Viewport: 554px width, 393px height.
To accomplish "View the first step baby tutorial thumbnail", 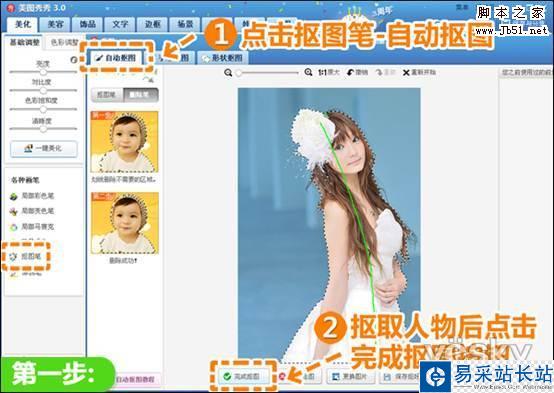I will (124, 141).
